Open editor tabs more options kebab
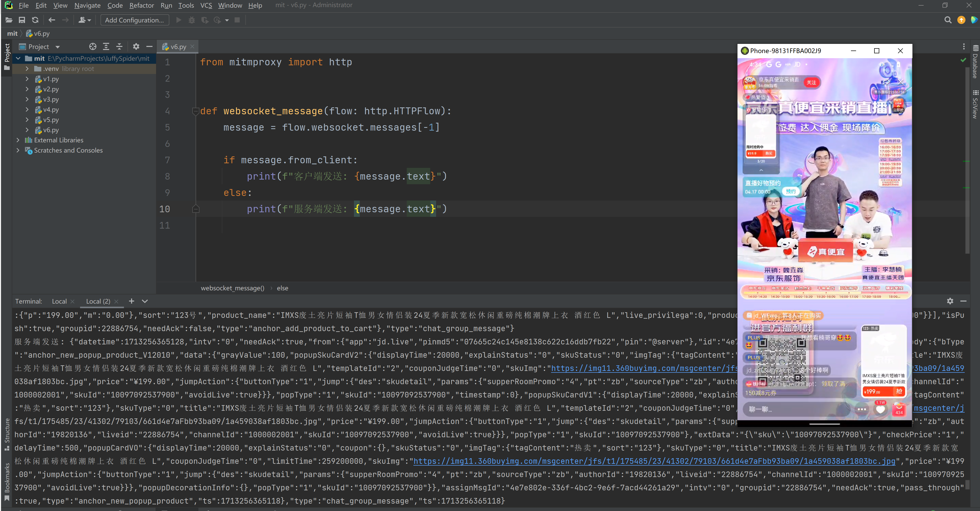 [x=964, y=46]
